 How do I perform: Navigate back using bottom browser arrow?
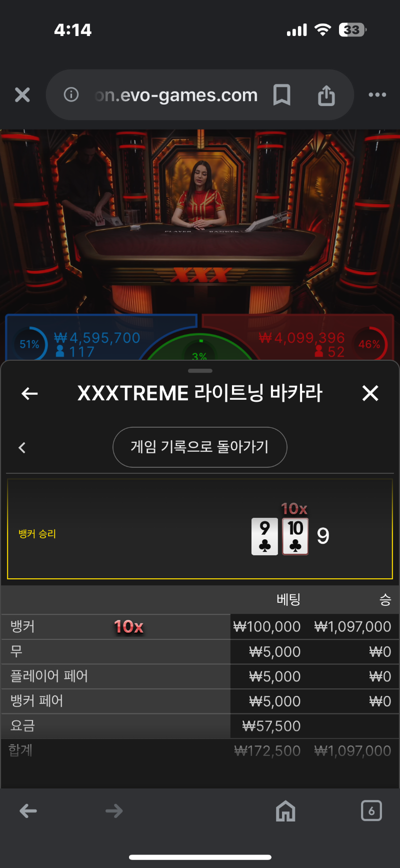tap(28, 811)
